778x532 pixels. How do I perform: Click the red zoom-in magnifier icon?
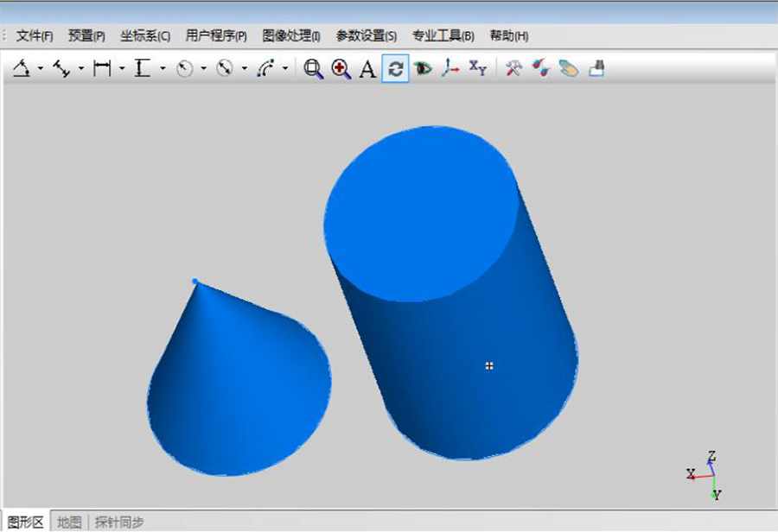[341, 69]
